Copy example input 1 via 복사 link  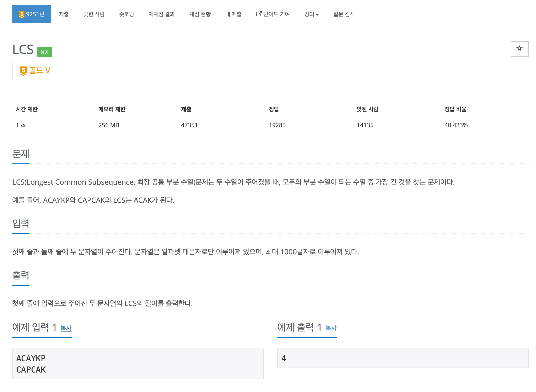pos(66,328)
